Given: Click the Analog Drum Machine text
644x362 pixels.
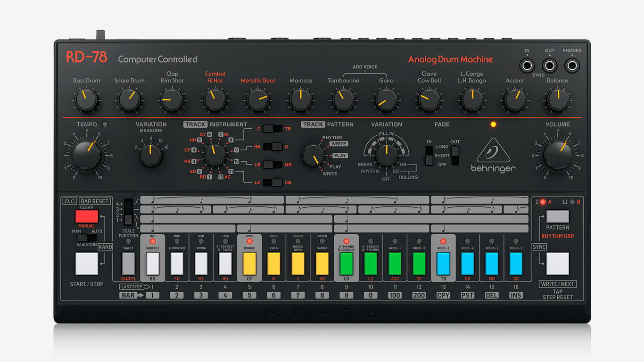Looking at the screenshot, I should [x=450, y=59].
